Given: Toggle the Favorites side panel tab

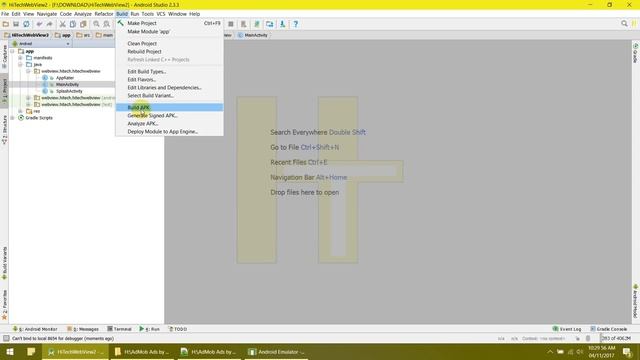Looking at the screenshot, I should pos(4,305).
